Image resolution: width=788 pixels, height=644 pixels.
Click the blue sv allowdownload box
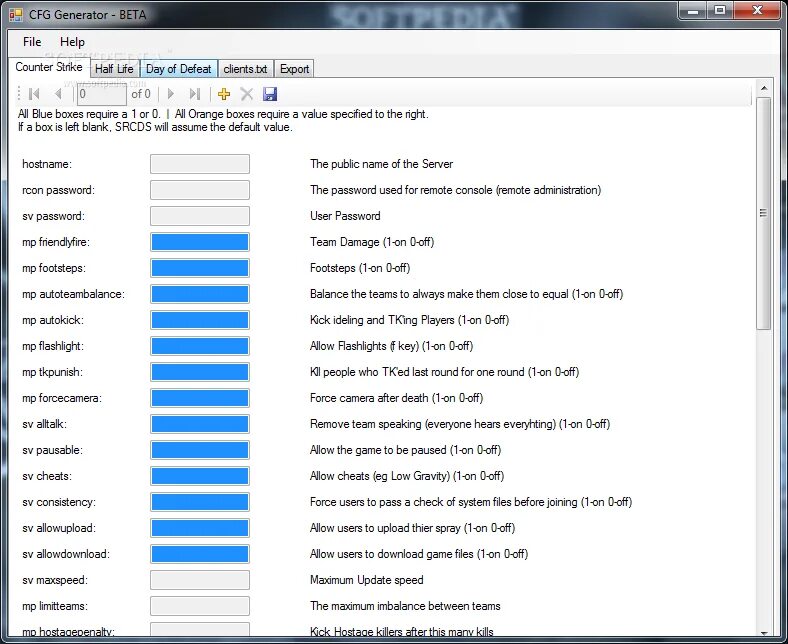point(200,554)
